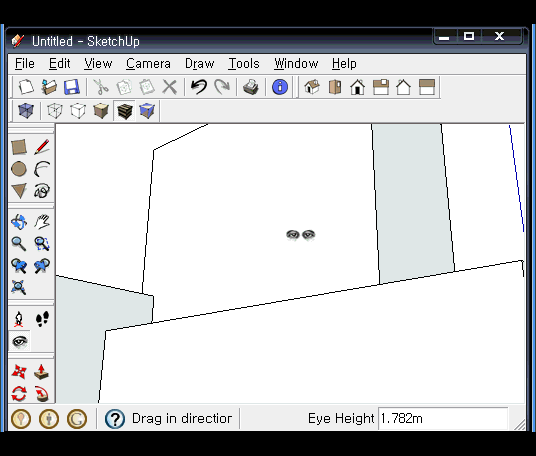Click the Cut scissors icon
Image resolution: width=536 pixels, height=456 pixels.
pos(101,87)
